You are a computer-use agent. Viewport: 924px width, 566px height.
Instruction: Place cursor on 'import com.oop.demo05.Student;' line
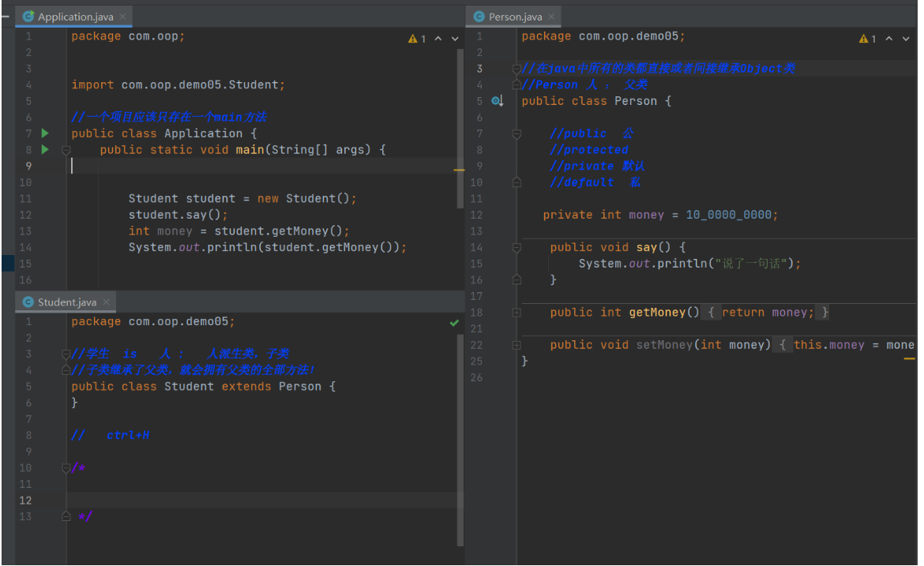tap(178, 84)
